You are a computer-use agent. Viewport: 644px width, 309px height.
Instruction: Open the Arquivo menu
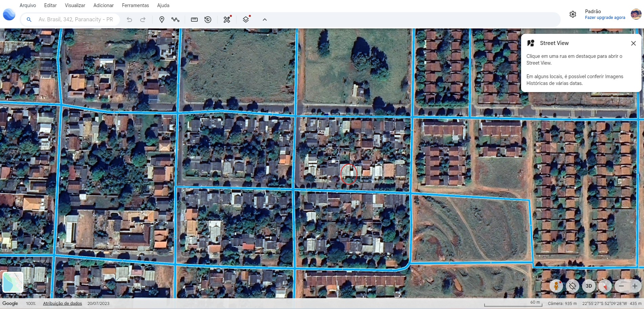click(28, 5)
